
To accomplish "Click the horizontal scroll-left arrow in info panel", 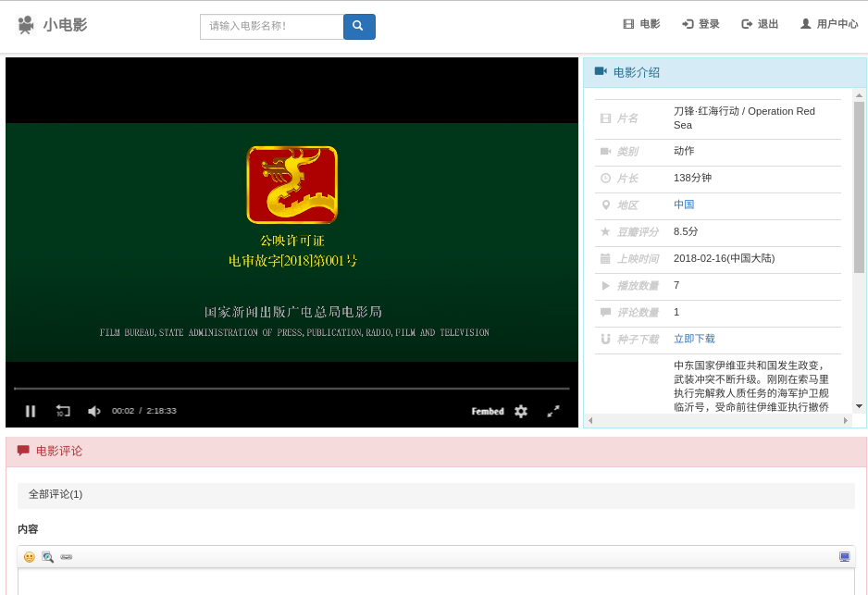I will (590, 421).
